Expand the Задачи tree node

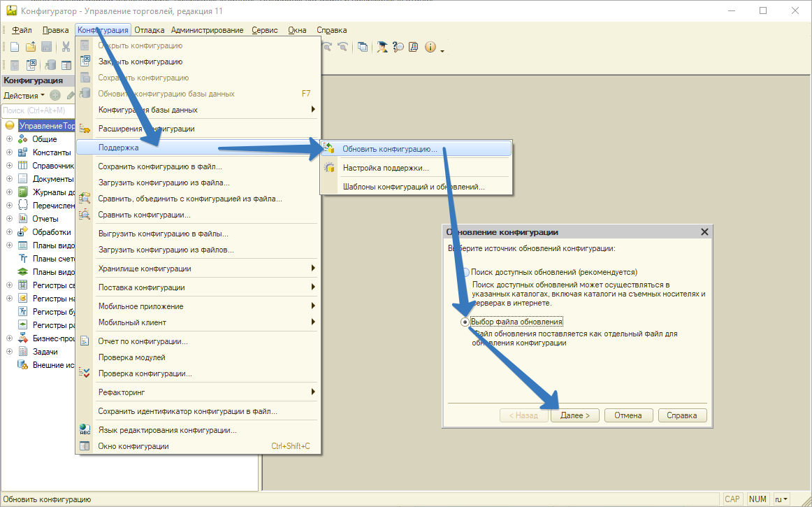click(x=10, y=352)
